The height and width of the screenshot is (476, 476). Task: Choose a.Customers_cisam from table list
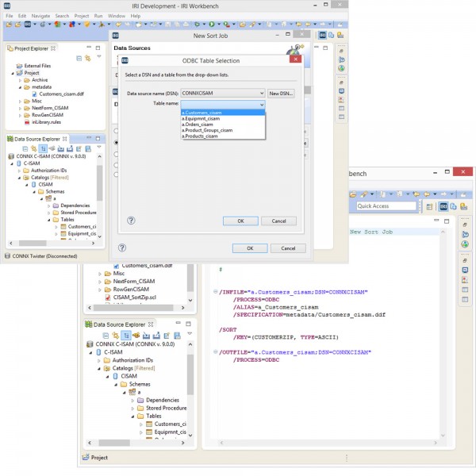[223, 113]
